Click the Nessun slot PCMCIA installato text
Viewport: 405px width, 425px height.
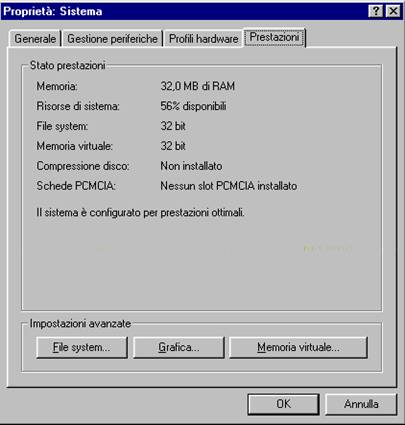pyautogui.click(x=229, y=186)
